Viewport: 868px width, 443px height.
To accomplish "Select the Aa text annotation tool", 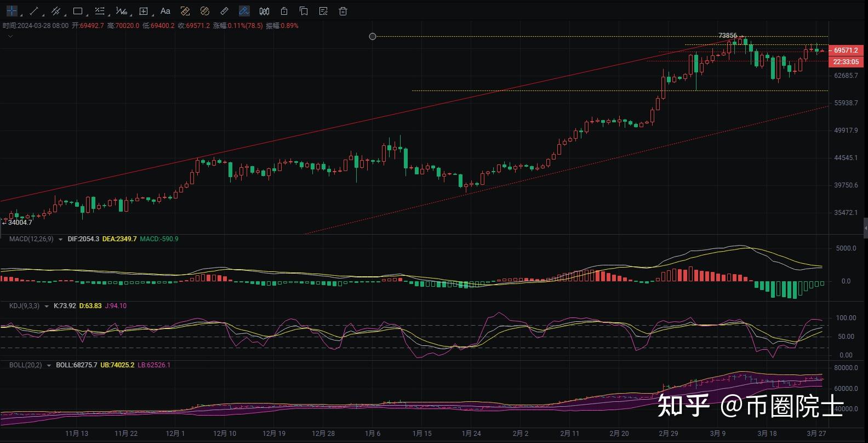I will (x=165, y=11).
